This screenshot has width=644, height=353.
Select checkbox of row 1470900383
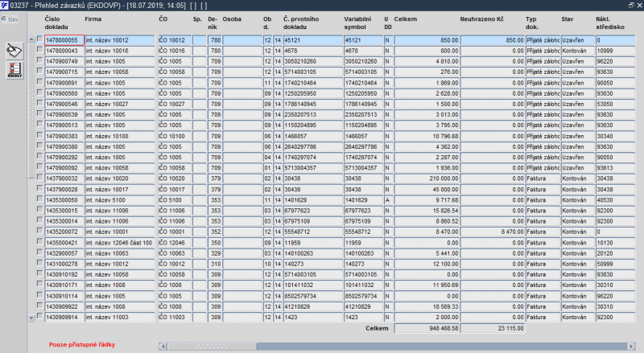[39, 134]
